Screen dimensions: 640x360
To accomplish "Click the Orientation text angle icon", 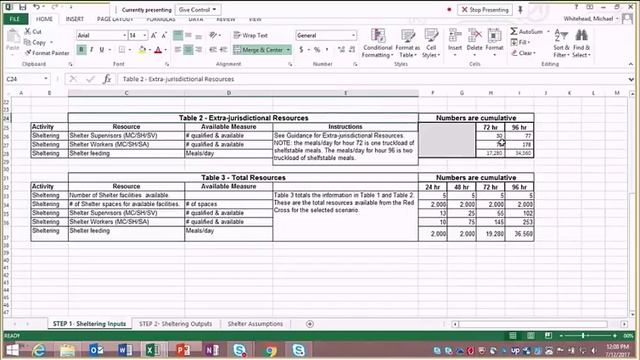I will (213, 36).
